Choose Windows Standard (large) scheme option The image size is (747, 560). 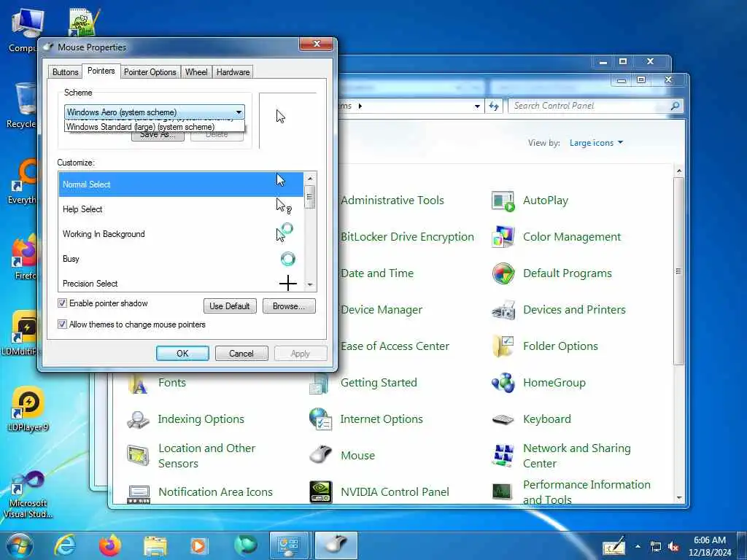pos(155,127)
